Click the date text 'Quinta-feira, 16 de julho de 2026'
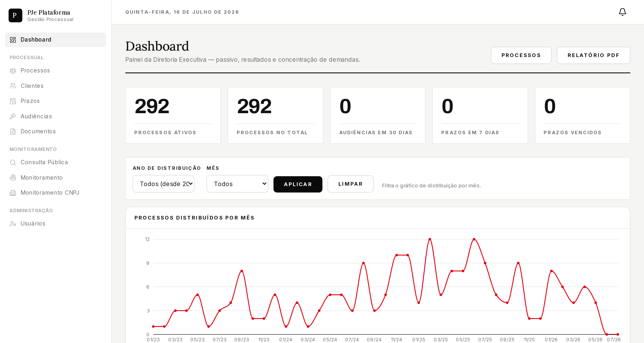 [182, 12]
